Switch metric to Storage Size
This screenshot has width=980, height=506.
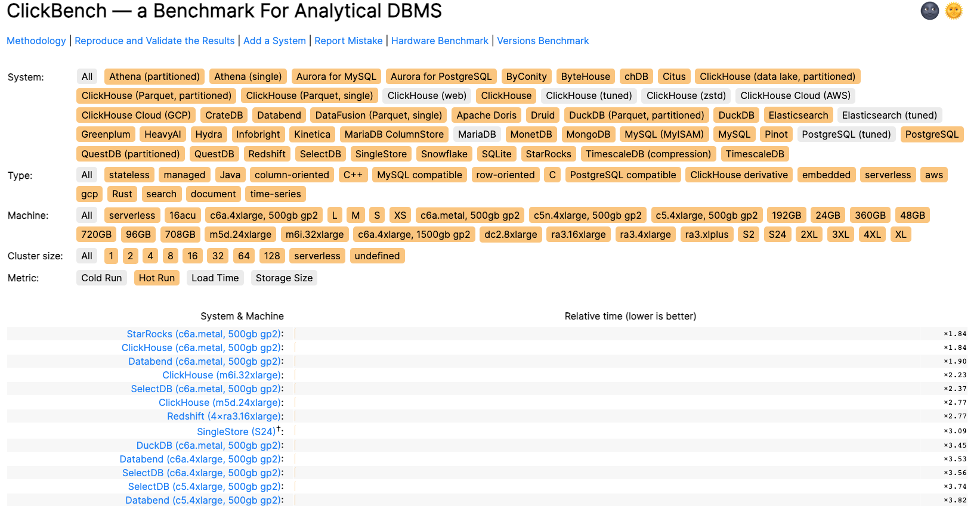pyautogui.click(x=284, y=277)
